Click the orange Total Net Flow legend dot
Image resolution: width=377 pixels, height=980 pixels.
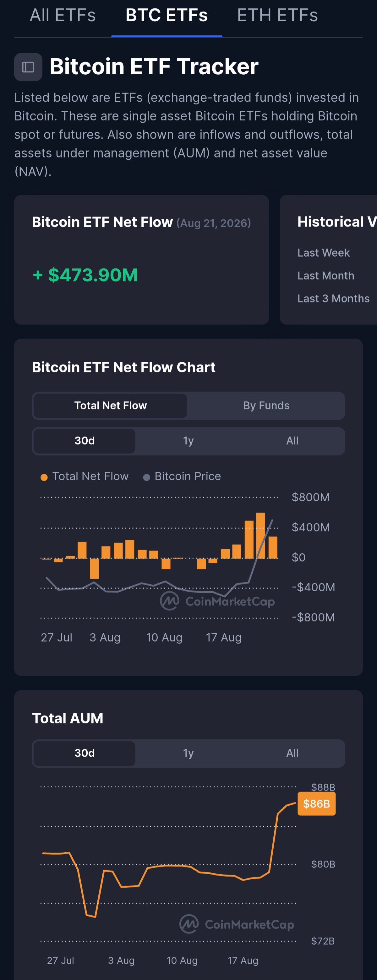coord(44,477)
